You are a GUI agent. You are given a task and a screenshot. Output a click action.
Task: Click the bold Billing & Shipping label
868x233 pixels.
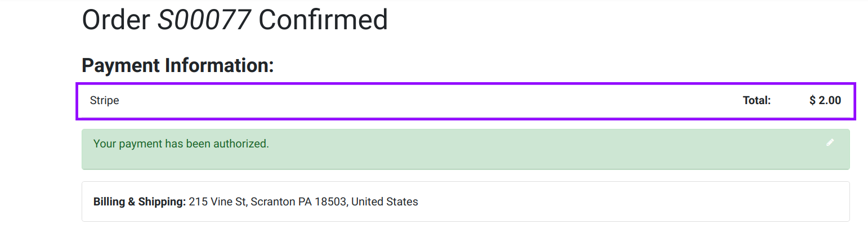click(140, 201)
